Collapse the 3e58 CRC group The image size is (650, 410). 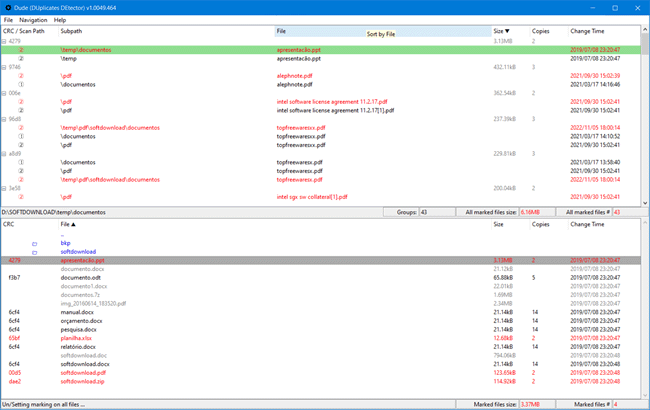click(x=4, y=188)
